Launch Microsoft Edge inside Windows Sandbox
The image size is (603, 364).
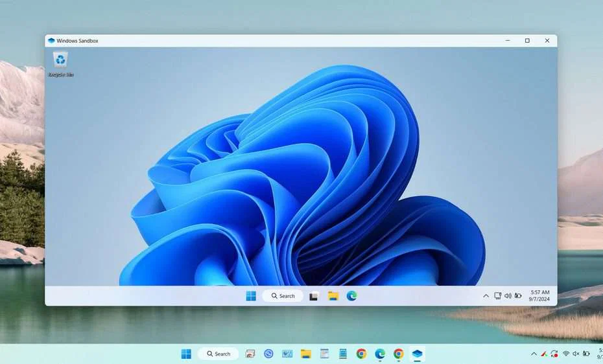(351, 296)
